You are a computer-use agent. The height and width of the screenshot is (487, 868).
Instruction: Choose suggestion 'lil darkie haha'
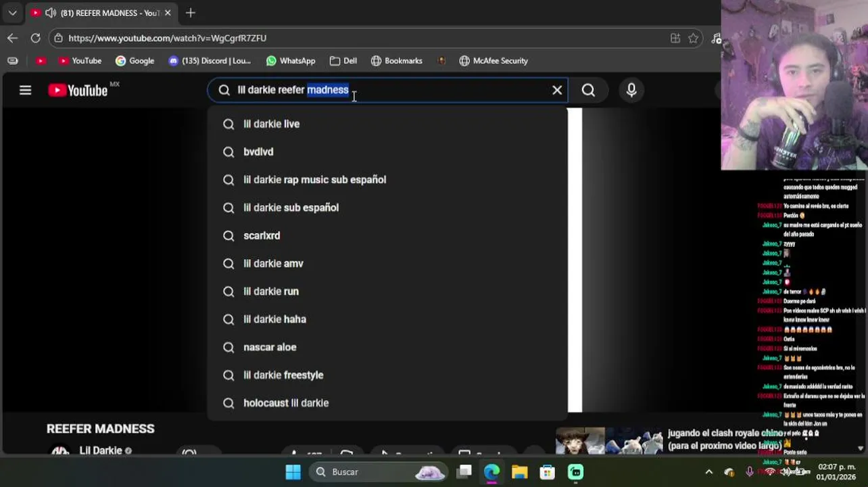coord(388,319)
